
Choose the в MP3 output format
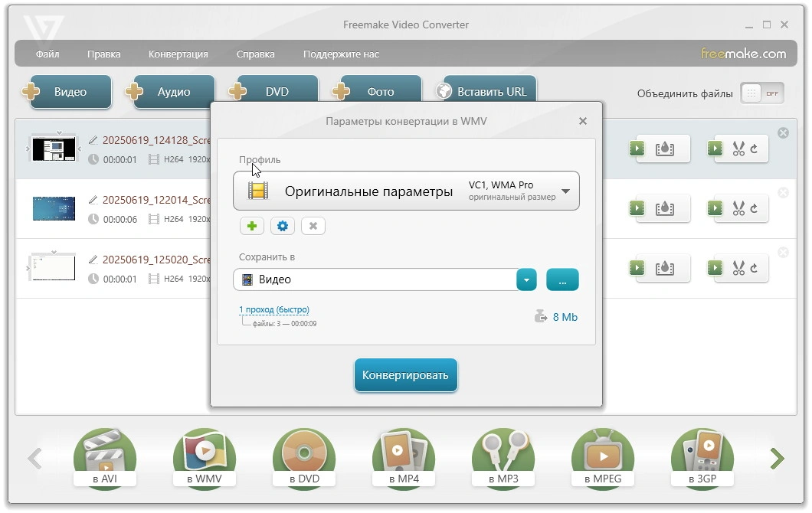pyautogui.click(x=503, y=459)
